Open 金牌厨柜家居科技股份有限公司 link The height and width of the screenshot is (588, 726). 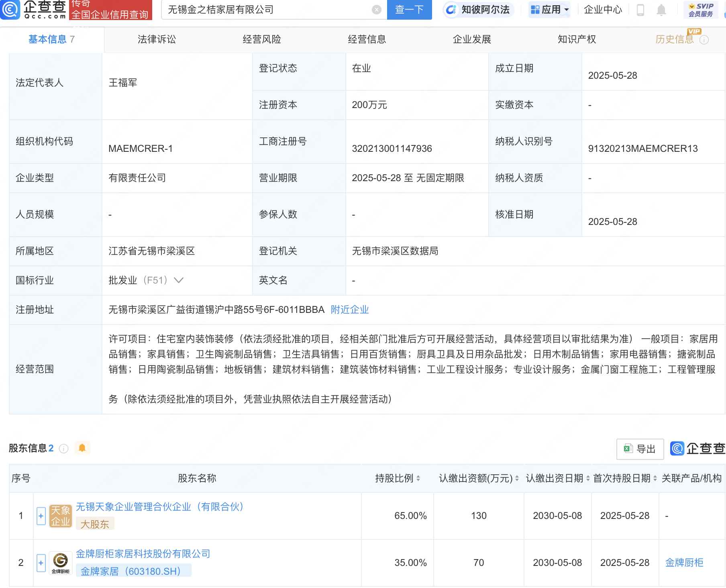point(143,554)
